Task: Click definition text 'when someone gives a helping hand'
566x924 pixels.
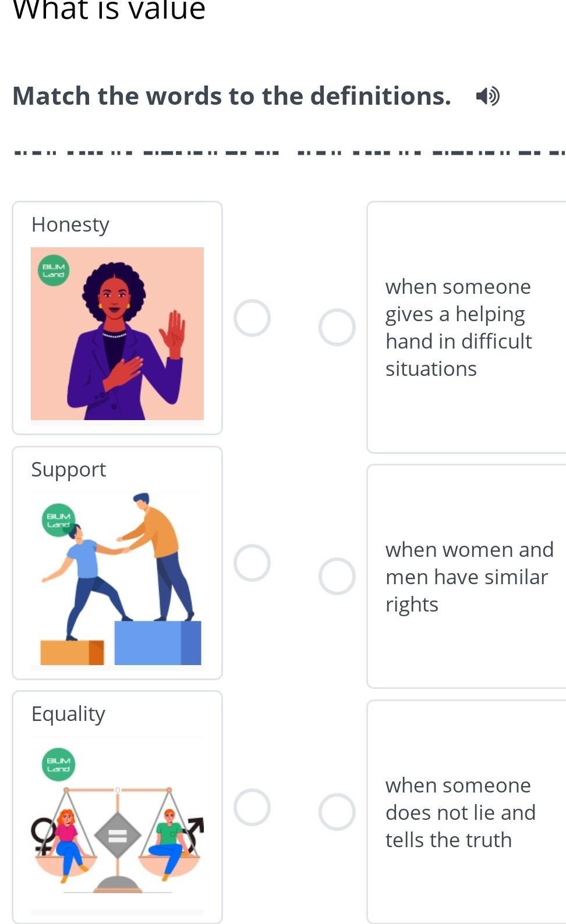Action: click(x=458, y=328)
